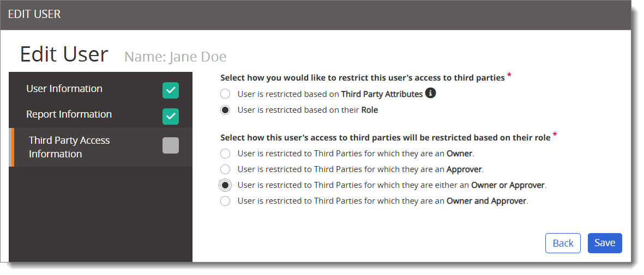Click the EDIT USER title bar

click(x=315, y=15)
